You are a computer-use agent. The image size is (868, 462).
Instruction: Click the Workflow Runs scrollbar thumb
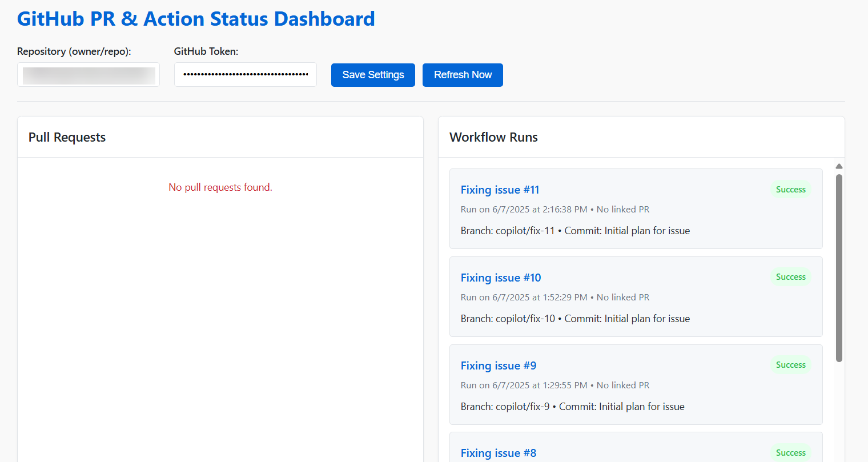coord(839,268)
